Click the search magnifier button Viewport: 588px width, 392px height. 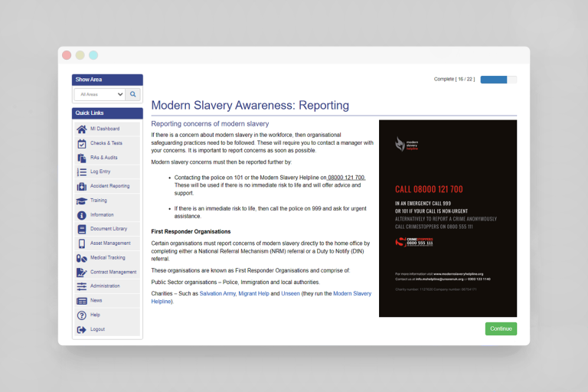(133, 94)
